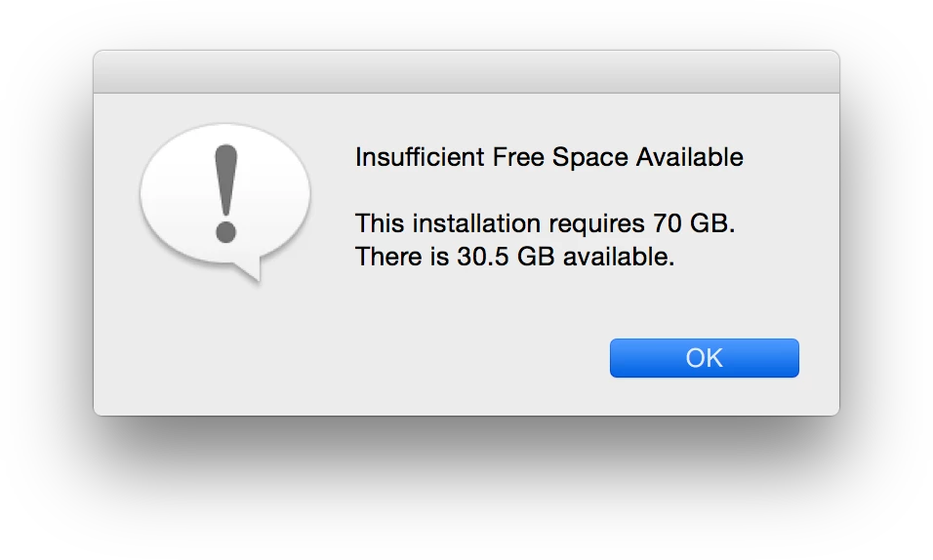Dismiss the alert with the OK button
The image size is (933, 560).
(x=704, y=358)
